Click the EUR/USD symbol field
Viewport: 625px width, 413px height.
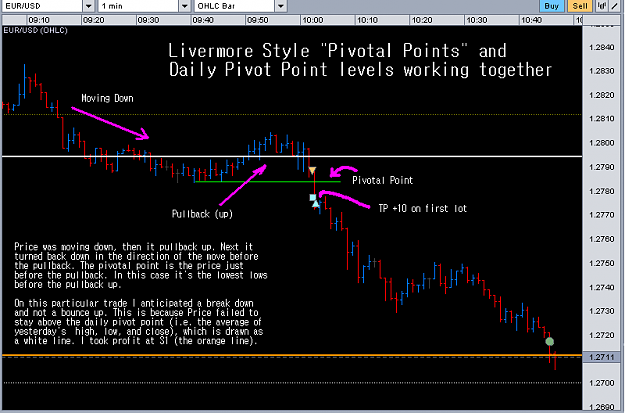tap(42, 6)
